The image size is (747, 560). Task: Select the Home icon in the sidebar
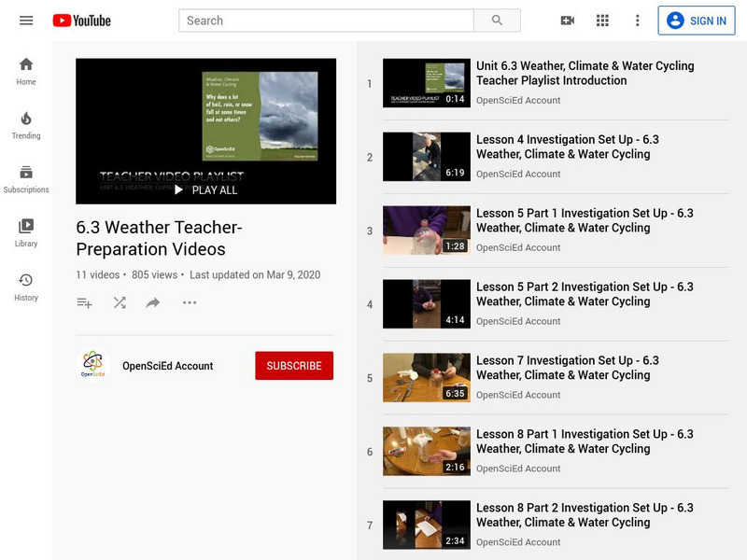click(26, 70)
